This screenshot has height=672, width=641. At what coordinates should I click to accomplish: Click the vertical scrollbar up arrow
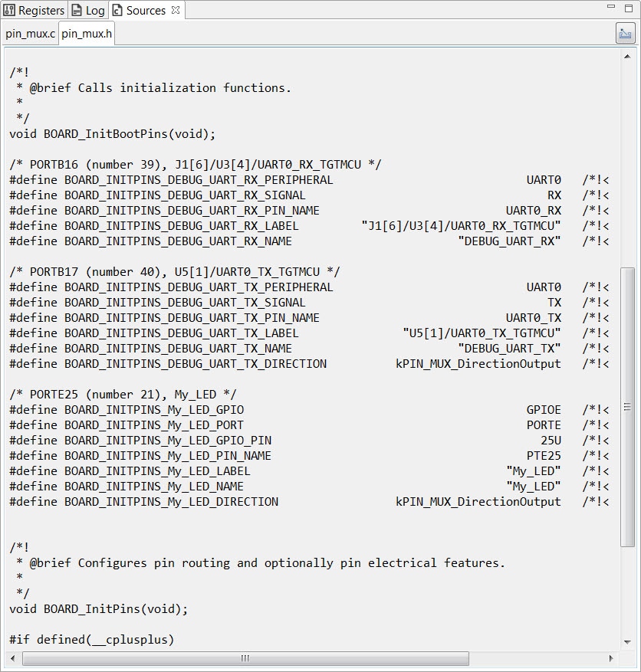(x=627, y=55)
